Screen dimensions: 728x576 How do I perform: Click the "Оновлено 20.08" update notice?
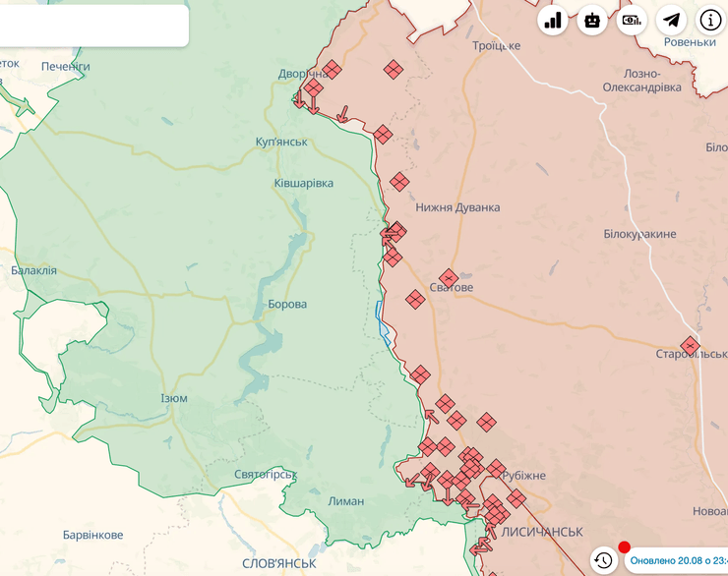(679, 560)
